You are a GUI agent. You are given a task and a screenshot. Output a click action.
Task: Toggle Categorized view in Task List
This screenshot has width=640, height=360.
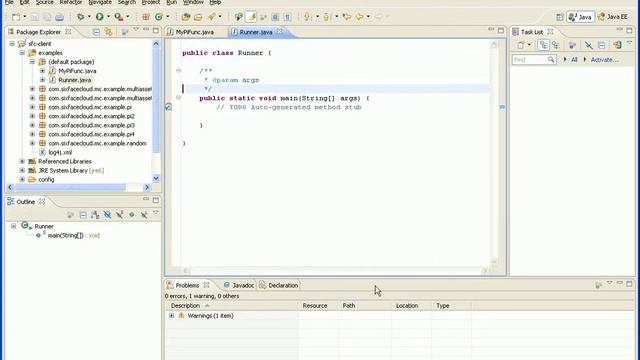543,45
